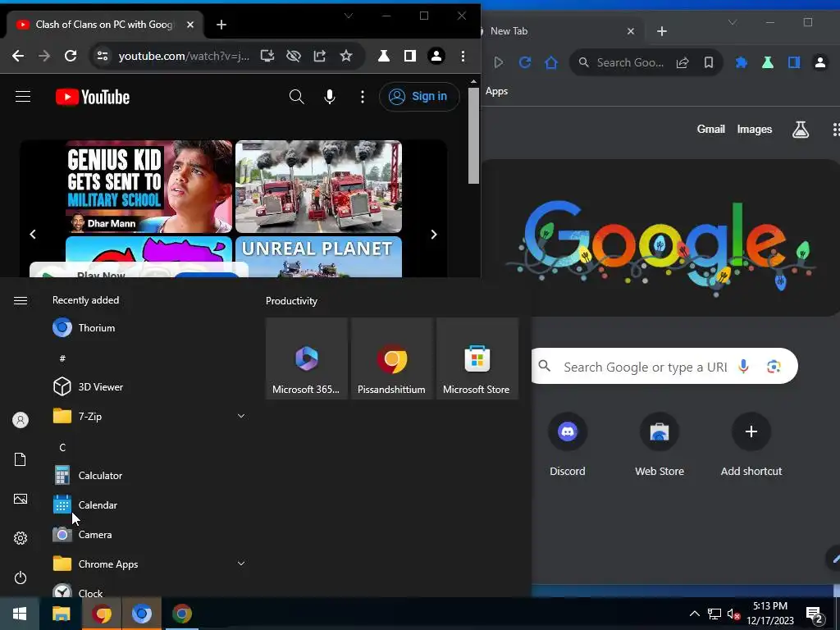The height and width of the screenshot is (630, 840).
Task: Select the New Tab tab in background window
Action: [557, 31]
